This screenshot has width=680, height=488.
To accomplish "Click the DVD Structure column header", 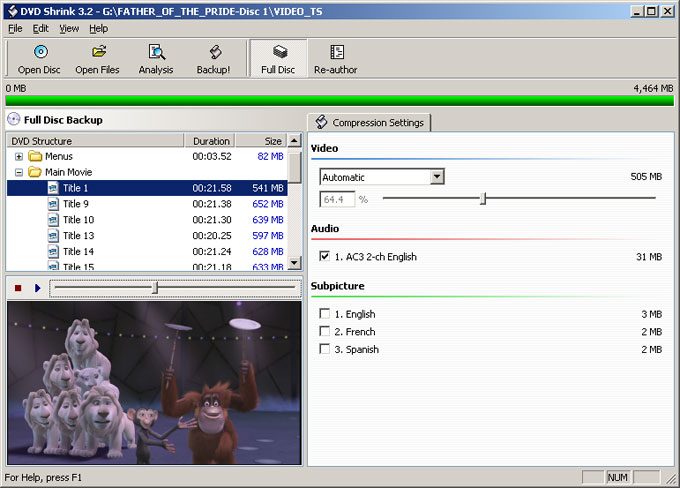I will pos(95,141).
